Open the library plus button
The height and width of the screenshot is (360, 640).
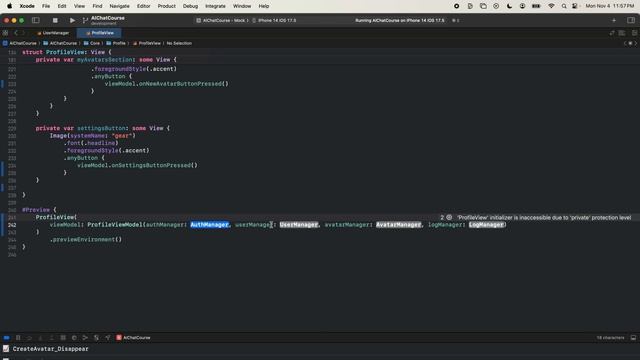[x=614, y=20]
